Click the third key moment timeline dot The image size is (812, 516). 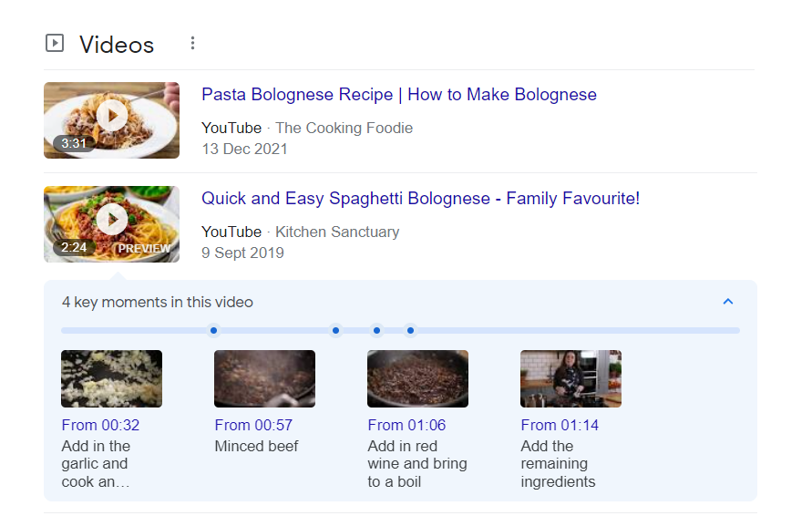tap(376, 330)
